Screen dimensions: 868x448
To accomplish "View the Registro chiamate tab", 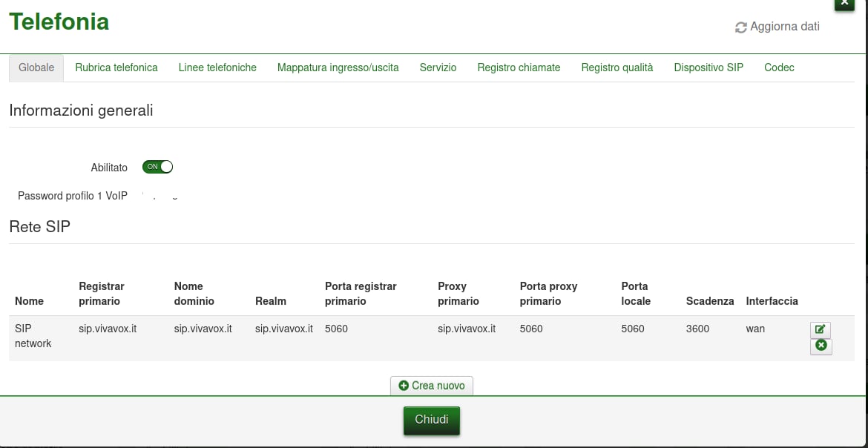I will point(519,67).
